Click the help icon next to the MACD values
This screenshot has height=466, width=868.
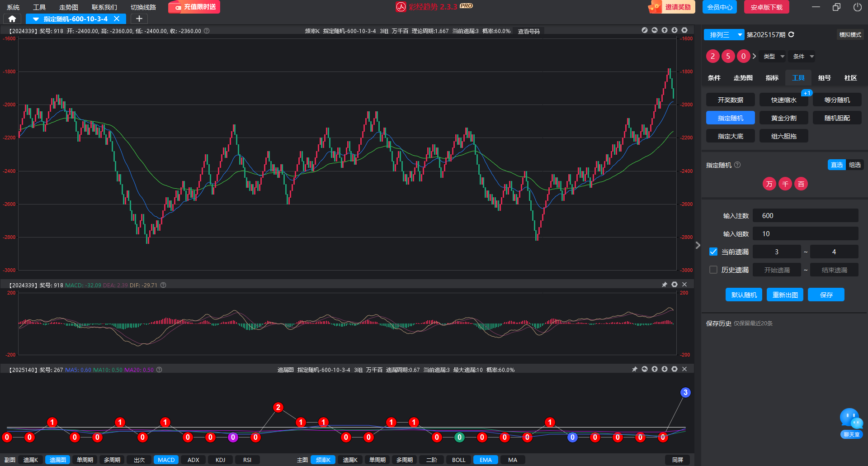coord(163,285)
